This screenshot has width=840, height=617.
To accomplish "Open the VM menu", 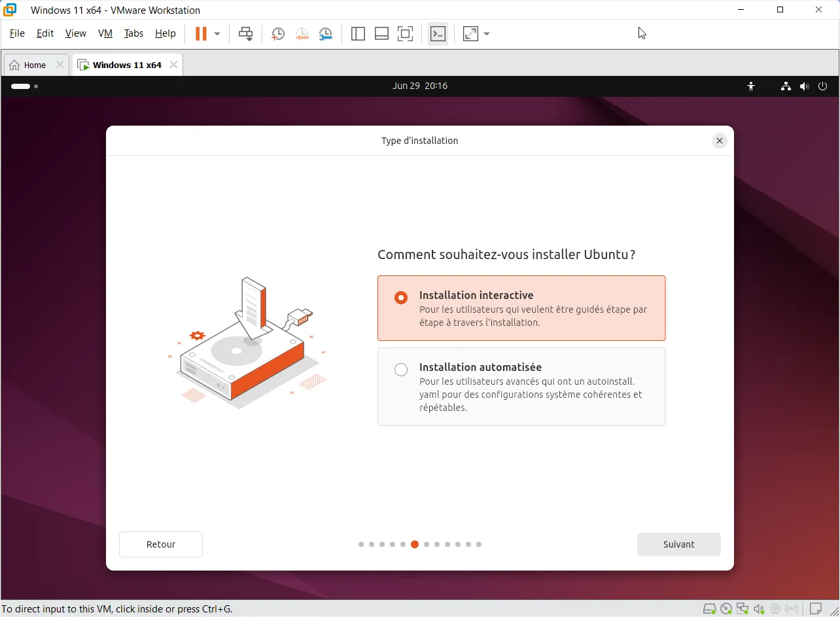I will click(105, 33).
